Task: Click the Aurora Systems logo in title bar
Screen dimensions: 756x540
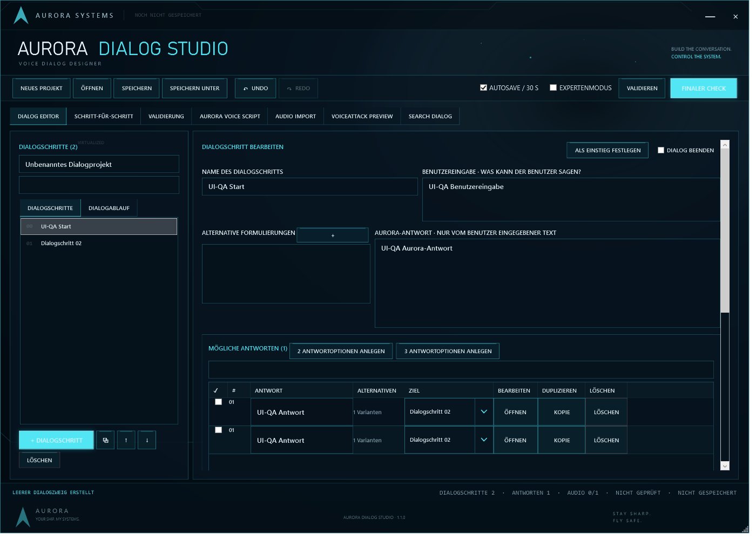Action: coord(21,15)
